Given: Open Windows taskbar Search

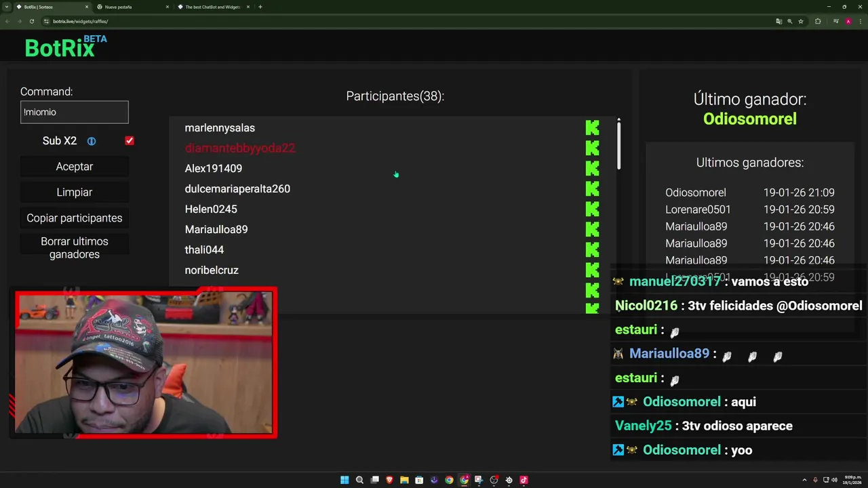Looking at the screenshot, I should coord(359,480).
